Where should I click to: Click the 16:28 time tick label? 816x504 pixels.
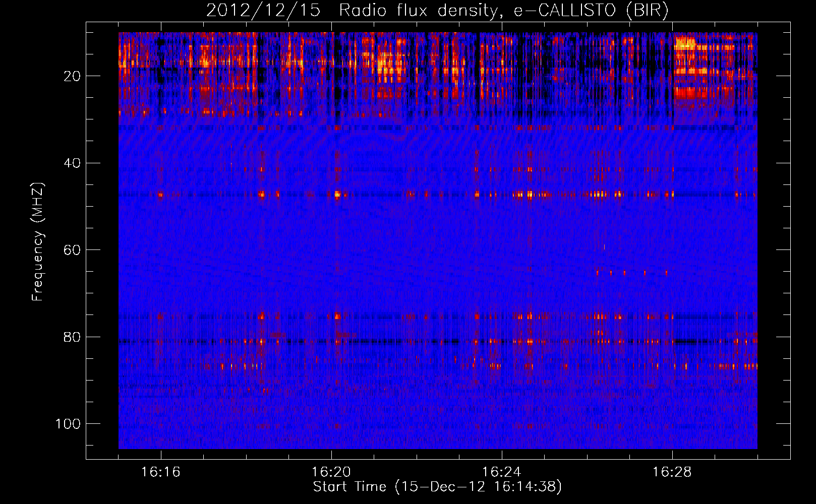(x=672, y=472)
